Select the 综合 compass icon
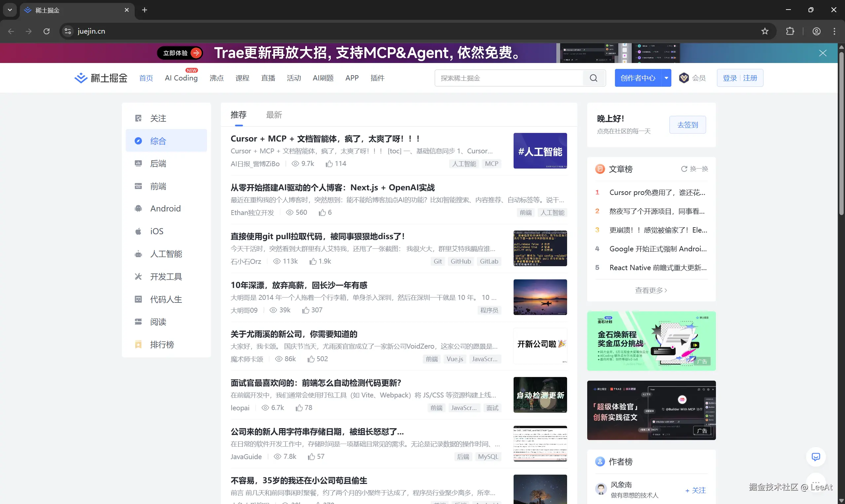Screen dimensions: 845x504 coord(138,141)
